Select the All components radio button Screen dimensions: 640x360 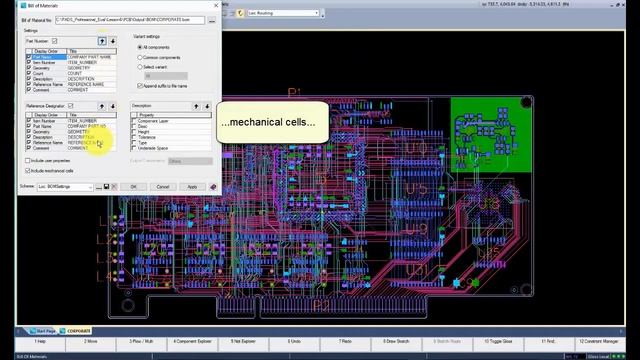(x=140, y=47)
